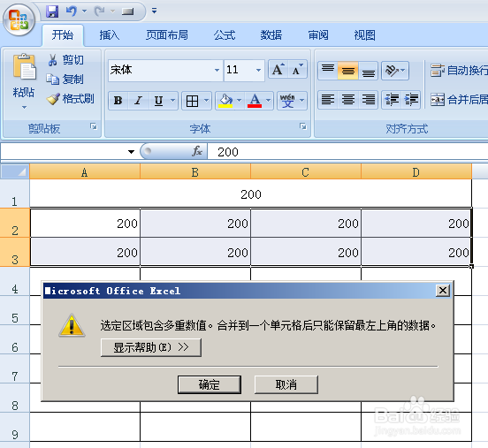
Task: Click the text orientation icon
Action: [x=393, y=71]
